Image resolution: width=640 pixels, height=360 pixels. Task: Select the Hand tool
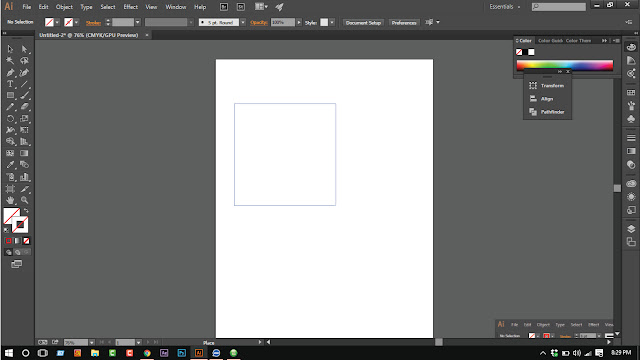(10, 200)
